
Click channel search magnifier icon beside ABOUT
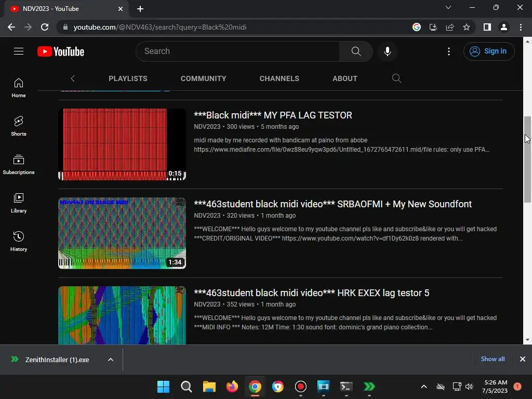pyautogui.click(x=396, y=78)
